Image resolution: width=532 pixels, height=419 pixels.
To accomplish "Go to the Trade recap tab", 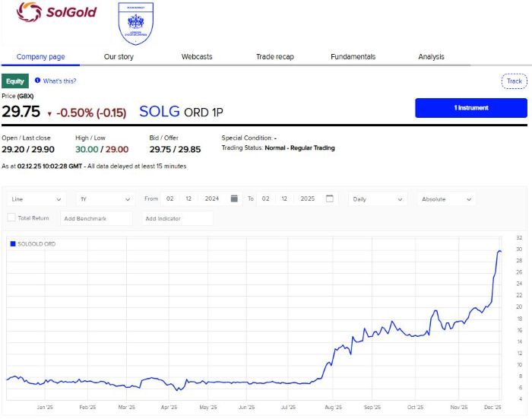I will (274, 57).
